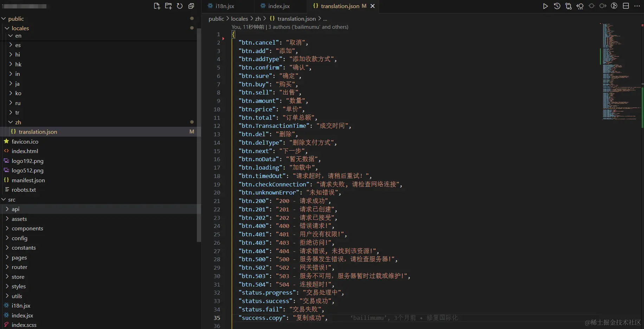Expand the es locale folder
The height and width of the screenshot is (329, 644).
(x=11, y=45)
